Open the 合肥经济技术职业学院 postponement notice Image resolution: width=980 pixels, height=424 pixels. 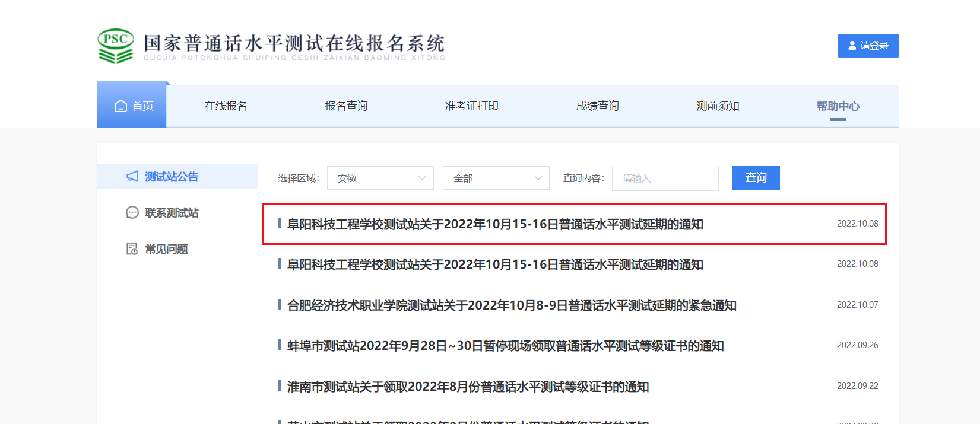(512, 305)
